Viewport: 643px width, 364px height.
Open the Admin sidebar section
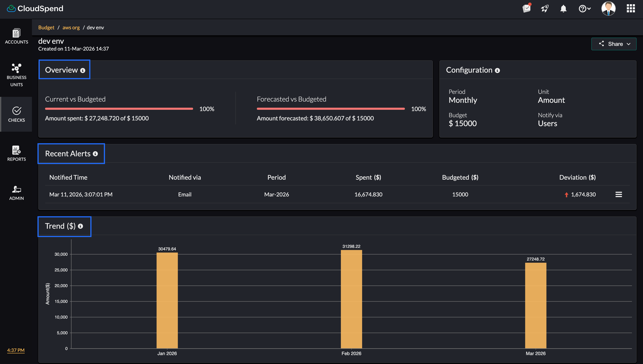17,192
